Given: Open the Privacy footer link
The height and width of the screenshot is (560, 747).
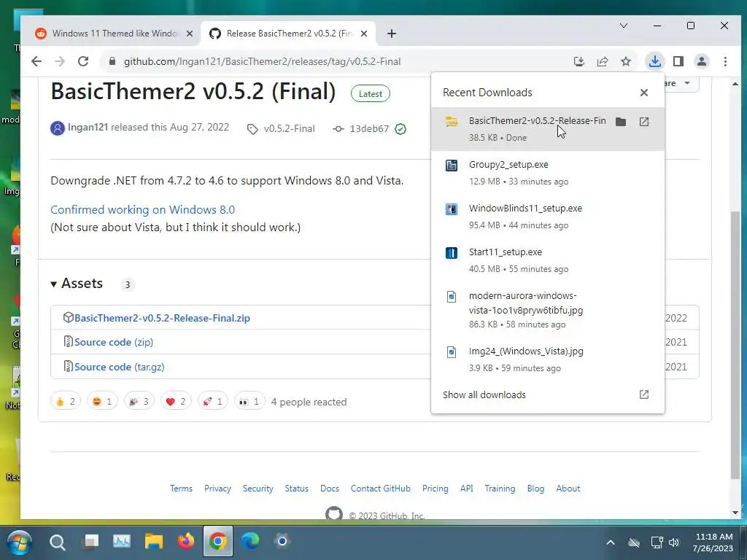Looking at the screenshot, I should (x=217, y=489).
